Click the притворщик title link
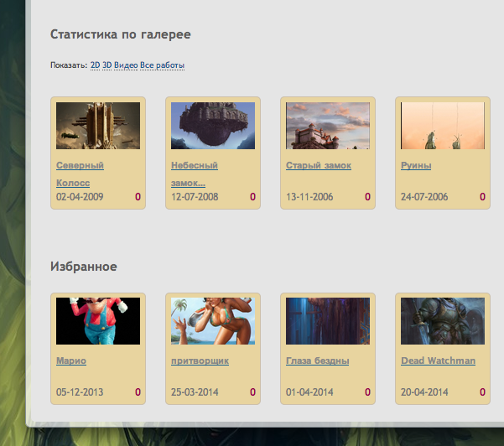The height and width of the screenshot is (446, 504). [200, 360]
